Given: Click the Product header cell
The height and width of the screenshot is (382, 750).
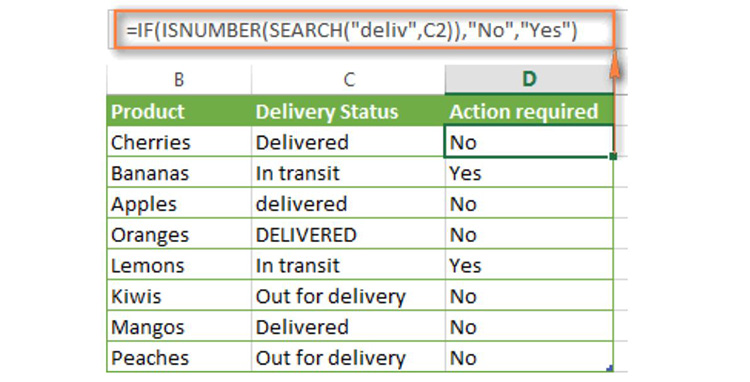Looking at the screenshot, I should (179, 111).
